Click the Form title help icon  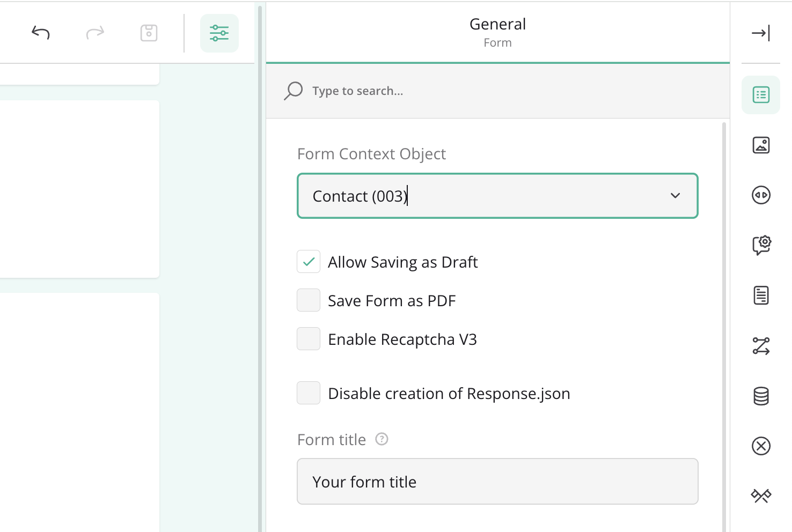382,439
